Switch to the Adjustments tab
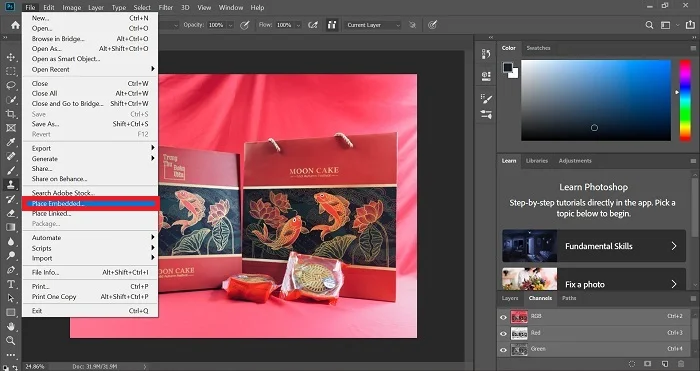The height and width of the screenshot is (371, 700). 575,161
